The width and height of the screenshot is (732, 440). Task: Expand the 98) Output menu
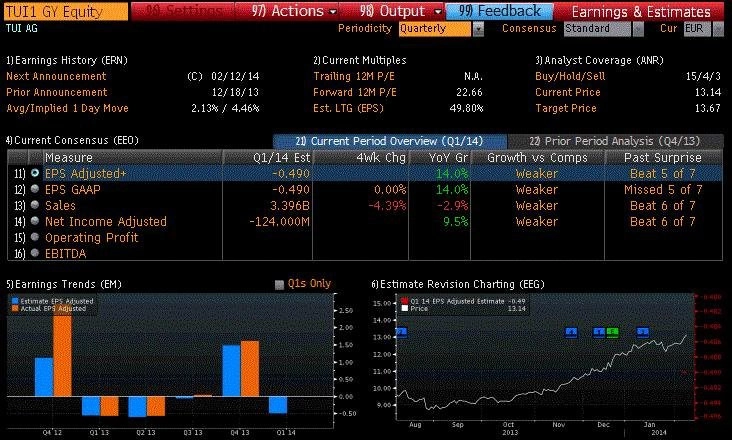click(400, 11)
